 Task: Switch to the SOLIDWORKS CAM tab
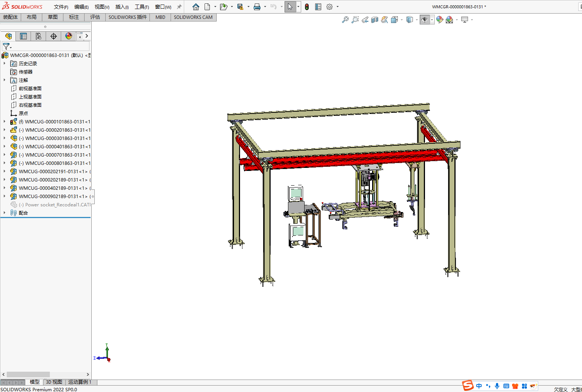(x=193, y=17)
